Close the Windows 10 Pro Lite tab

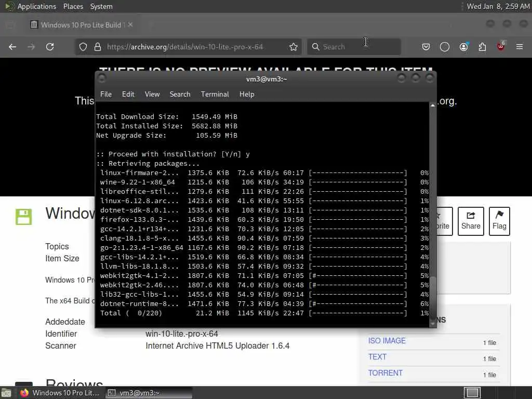130,25
